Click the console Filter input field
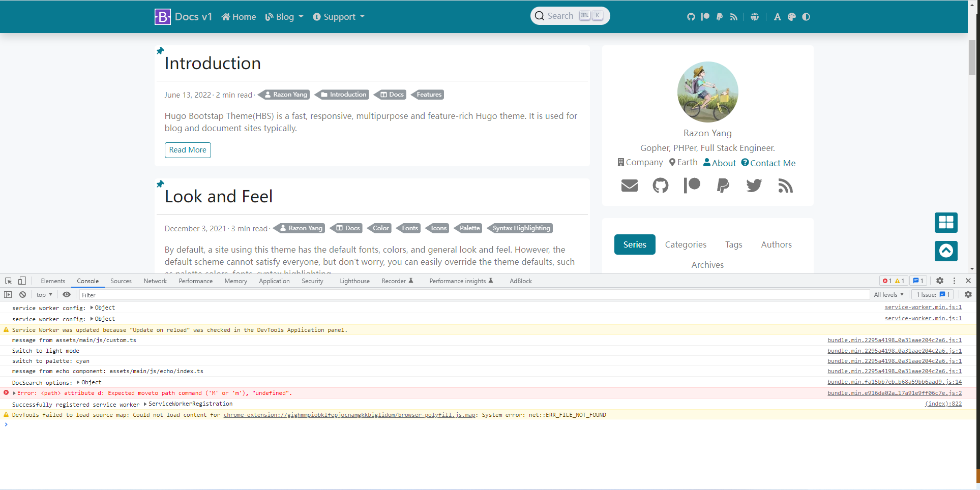Screen dimensions: 980x490 [474, 295]
